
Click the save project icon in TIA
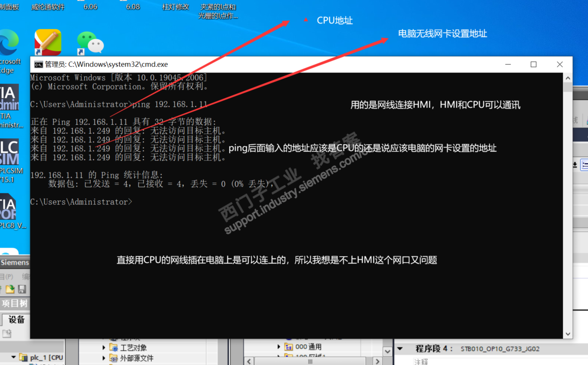point(22,289)
